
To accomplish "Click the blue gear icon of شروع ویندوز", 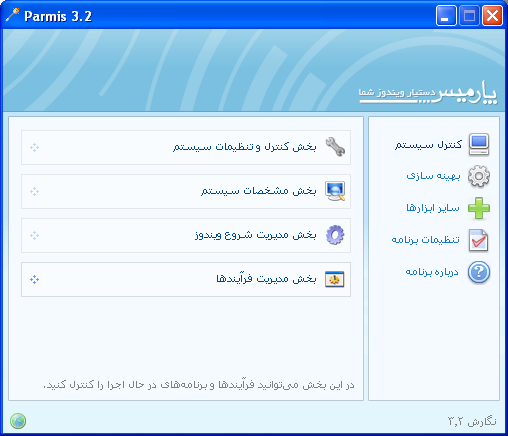I will point(335,235).
